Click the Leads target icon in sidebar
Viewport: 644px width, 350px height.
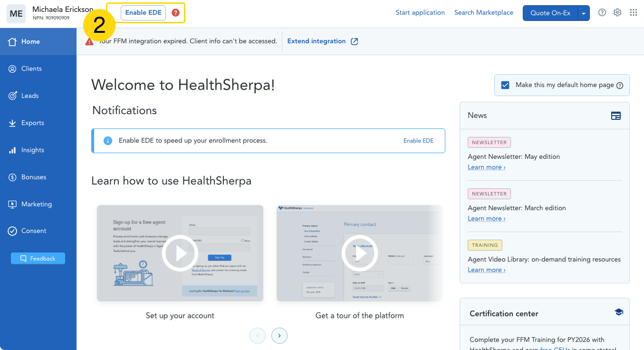click(13, 96)
